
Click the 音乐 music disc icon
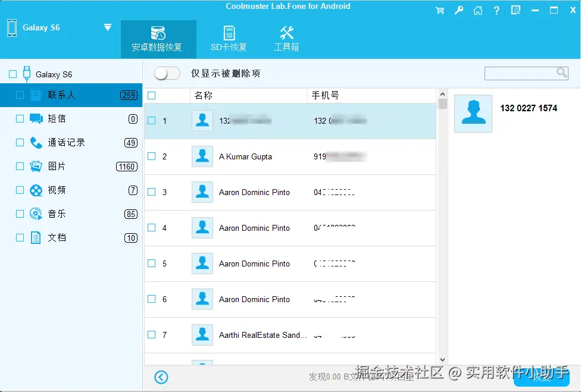(x=36, y=214)
